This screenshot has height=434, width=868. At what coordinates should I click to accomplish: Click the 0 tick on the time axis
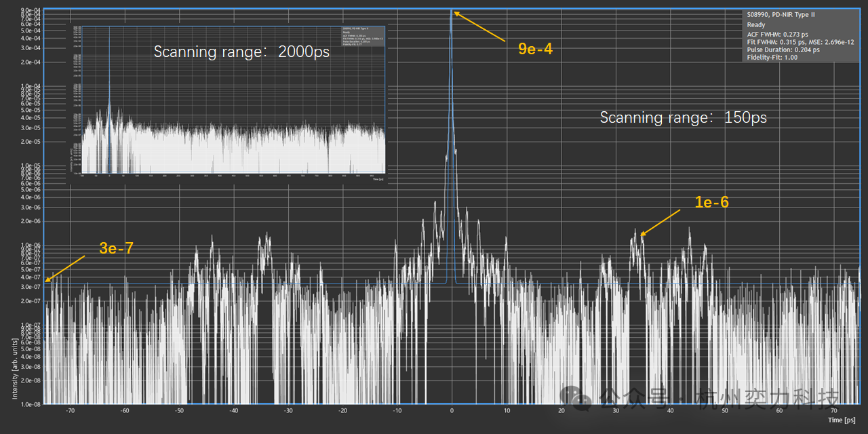pyautogui.click(x=452, y=410)
